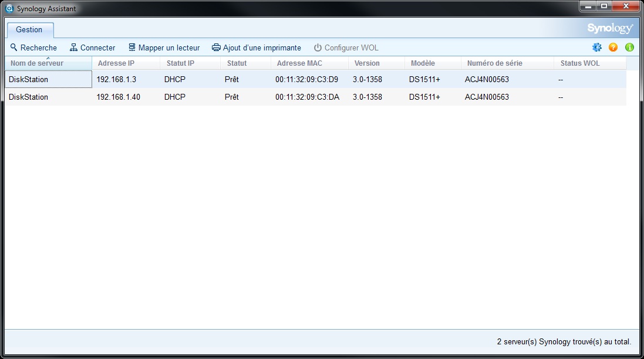Close the Synology Assistant window
The image size is (644, 359).
(x=626, y=6)
